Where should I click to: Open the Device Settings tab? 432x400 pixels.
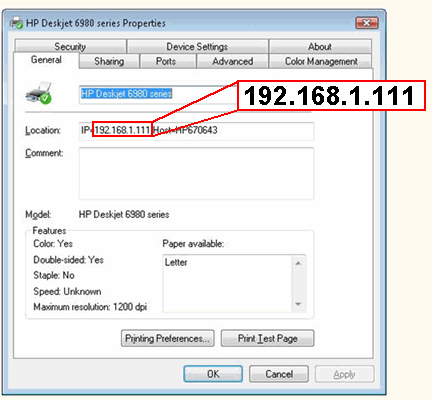click(198, 46)
